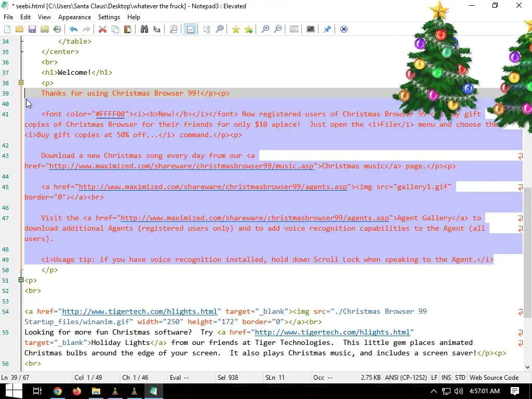Toggle the 'INS' insert mode indicator
Screen dimensions: 532x399
[446, 378]
